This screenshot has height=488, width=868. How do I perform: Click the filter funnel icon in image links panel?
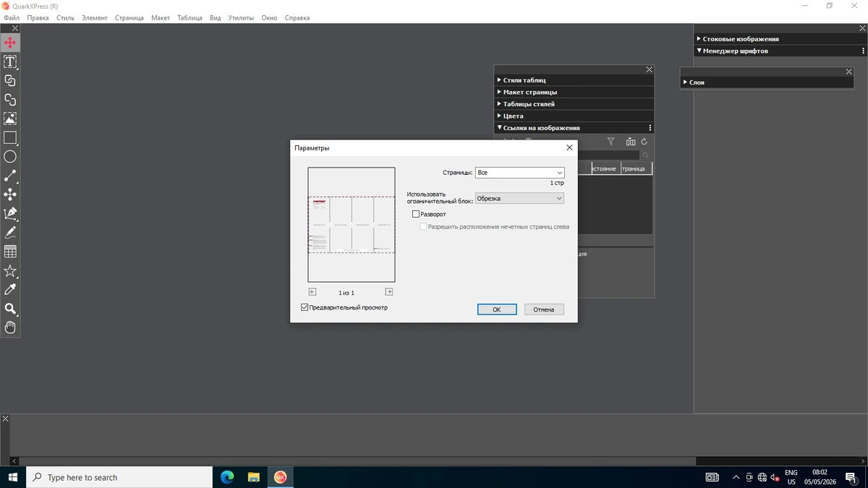610,142
